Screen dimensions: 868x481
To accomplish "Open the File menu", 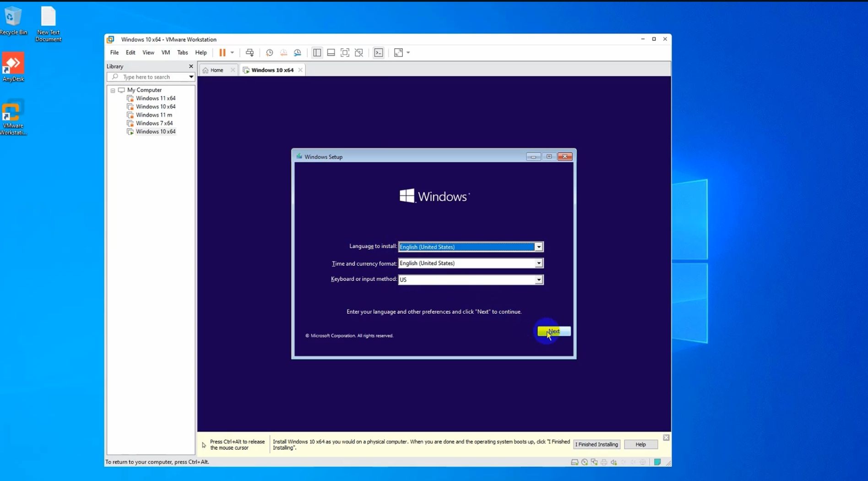I will pyautogui.click(x=114, y=52).
